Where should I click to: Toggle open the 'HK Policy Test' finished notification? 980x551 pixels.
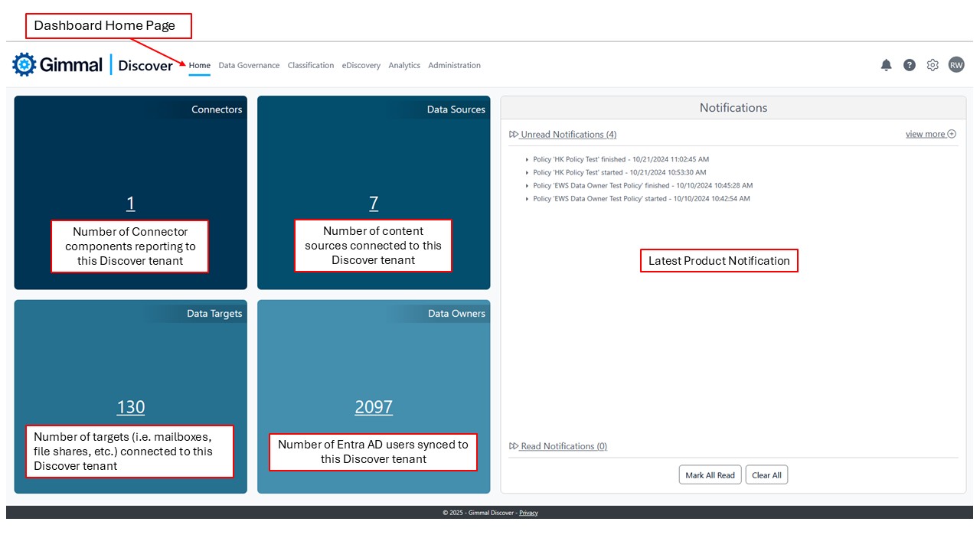tap(527, 158)
